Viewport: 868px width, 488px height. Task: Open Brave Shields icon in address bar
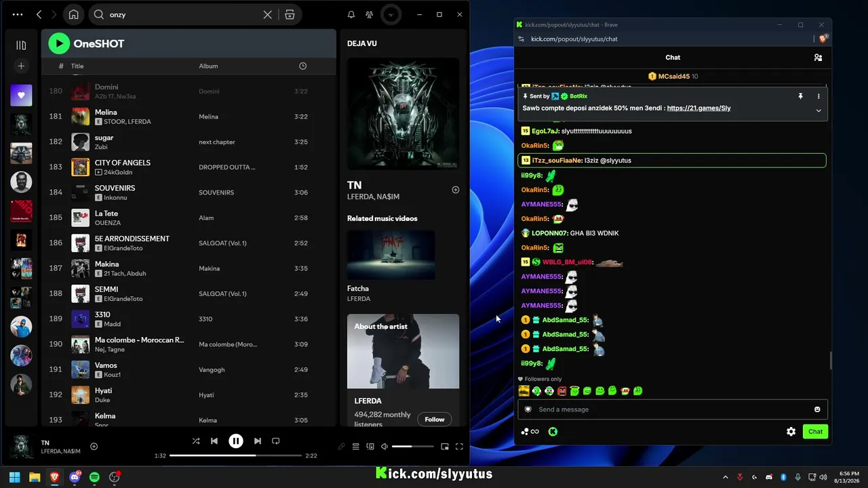click(x=823, y=39)
